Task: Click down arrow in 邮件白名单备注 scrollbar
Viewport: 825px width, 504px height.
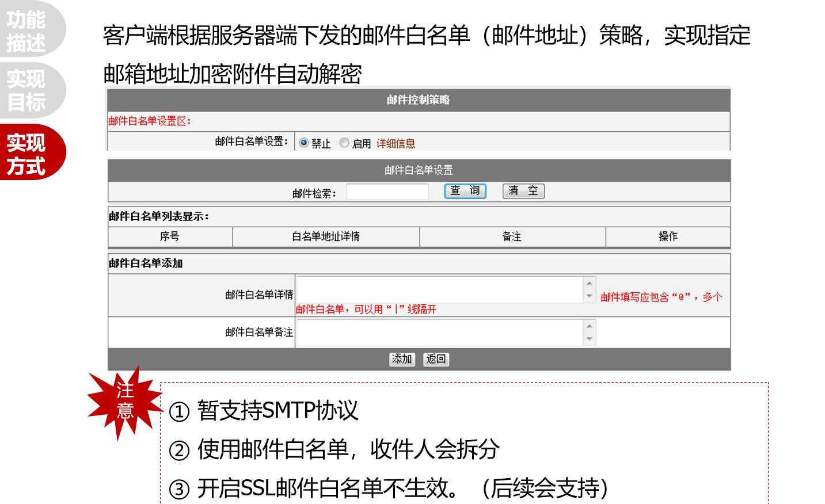Action: 590,339
